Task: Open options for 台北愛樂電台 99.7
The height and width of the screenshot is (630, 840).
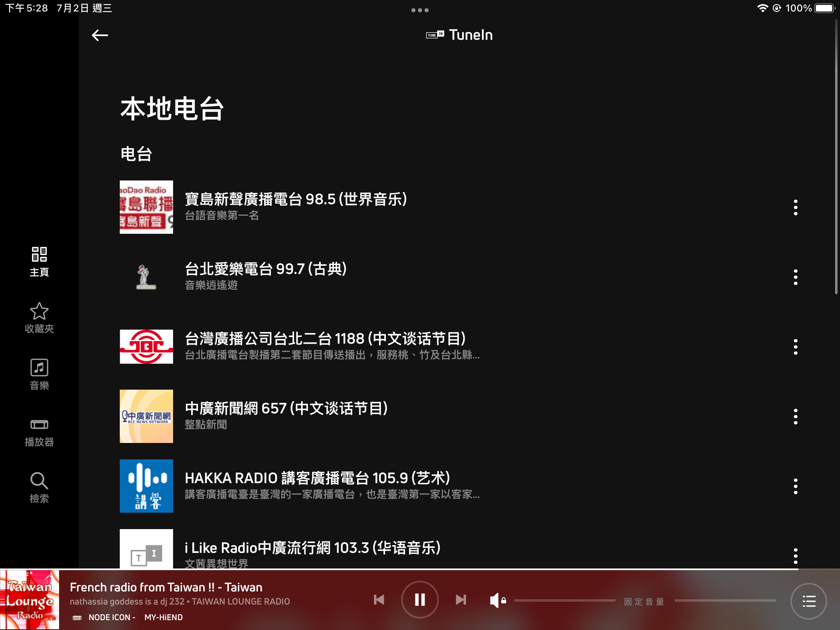Action: (x=795, y=277)
